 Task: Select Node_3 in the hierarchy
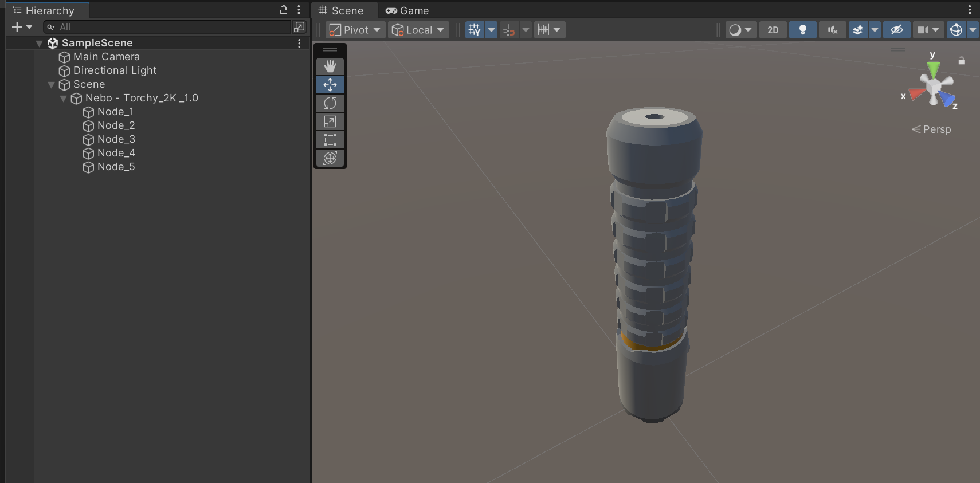pyautogui.click(x=116, y=139)
